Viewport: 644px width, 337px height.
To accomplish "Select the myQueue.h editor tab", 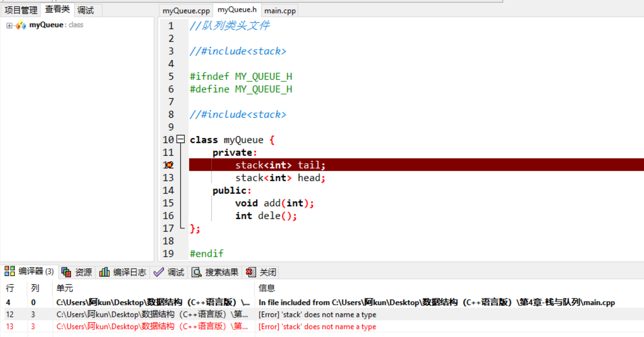I will coord(237,10).
